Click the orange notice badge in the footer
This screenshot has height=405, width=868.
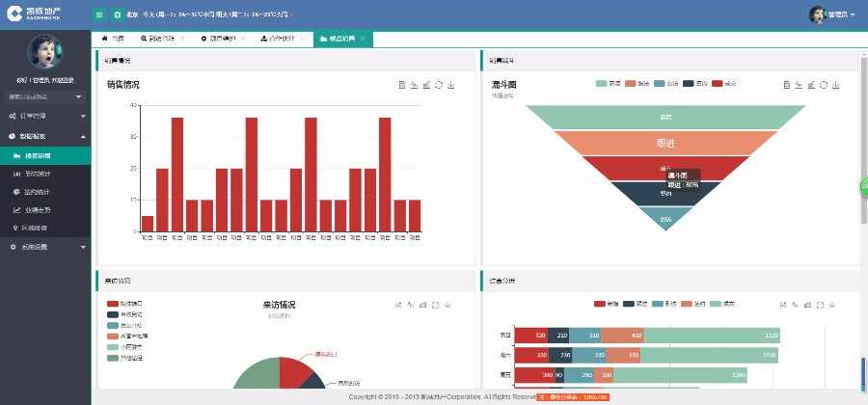tap(572, 397)
